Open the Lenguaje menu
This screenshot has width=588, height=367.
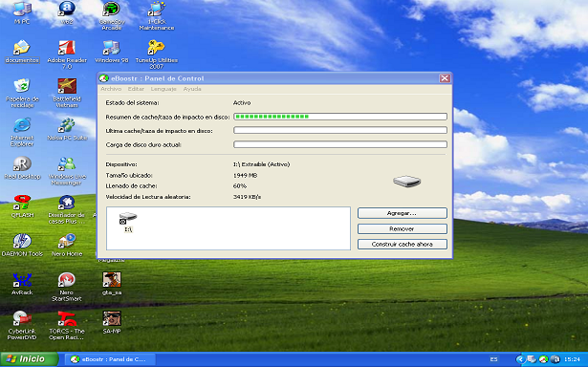(x=163, y=89)
